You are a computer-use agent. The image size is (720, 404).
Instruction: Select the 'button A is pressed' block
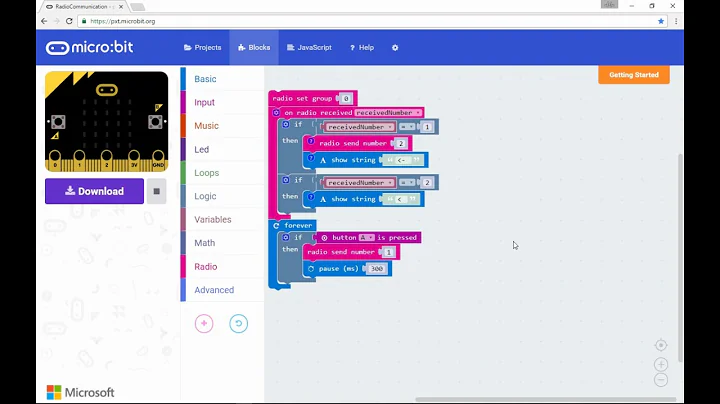(369, 237)
